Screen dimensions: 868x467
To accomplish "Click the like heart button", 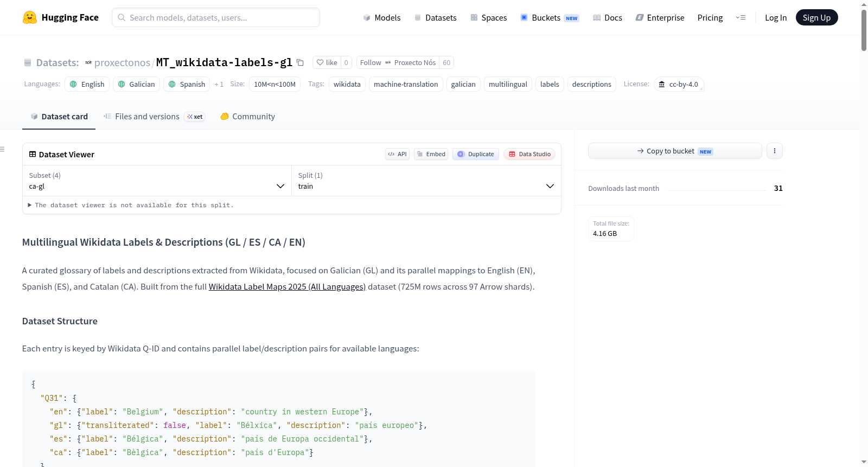I will 327,62.
